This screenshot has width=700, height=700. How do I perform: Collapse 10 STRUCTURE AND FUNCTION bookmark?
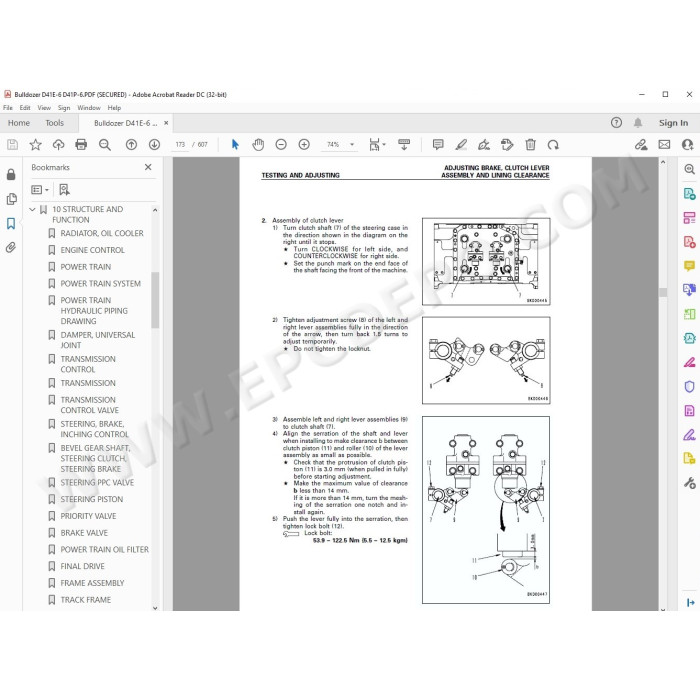(32, 209)
